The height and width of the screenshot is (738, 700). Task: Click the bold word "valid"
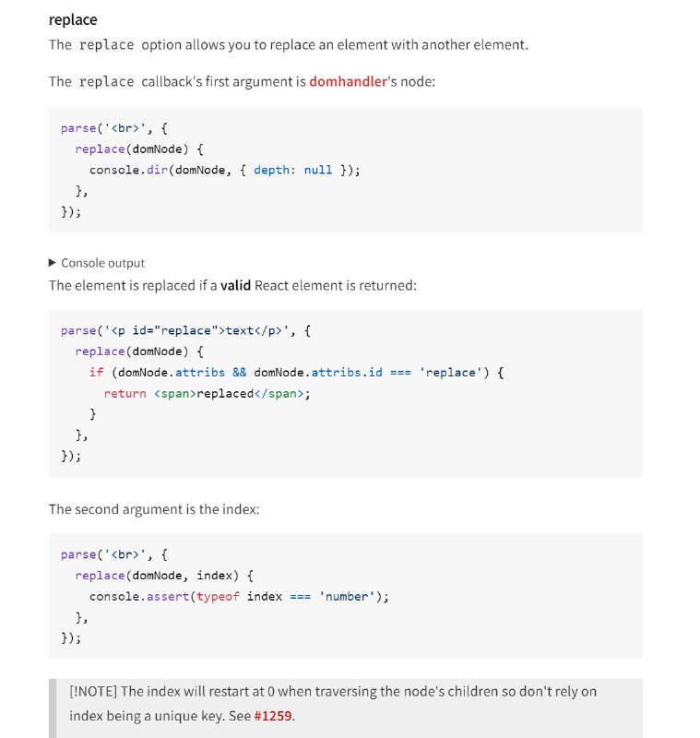click(235, 286)
